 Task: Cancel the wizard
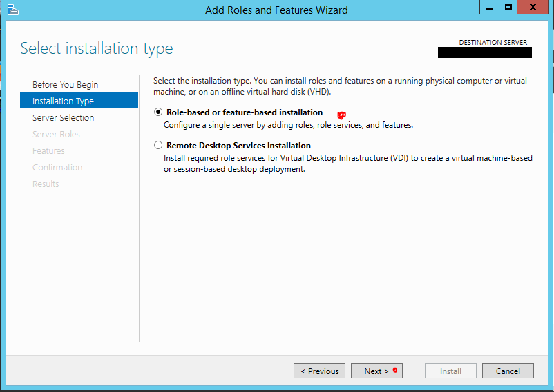[x=508, y=371]
